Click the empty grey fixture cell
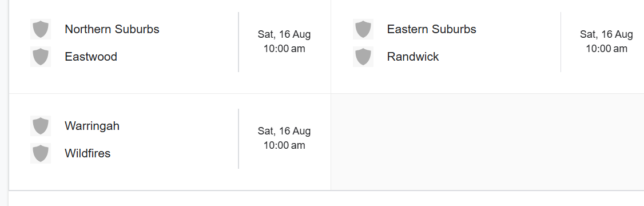Screen dimensions: 644x206 click(487, 142)
